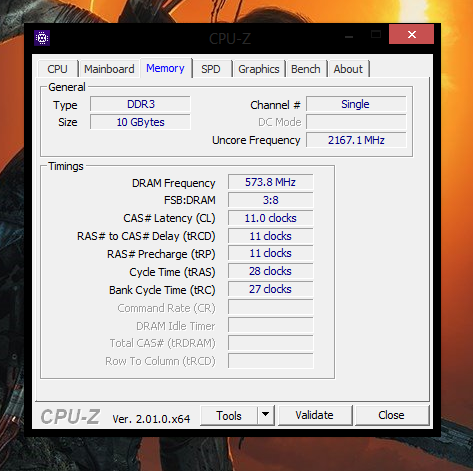Viewport: 473px width, 471px height.
Task: Select the Memory tab
Action: [165, 68]
